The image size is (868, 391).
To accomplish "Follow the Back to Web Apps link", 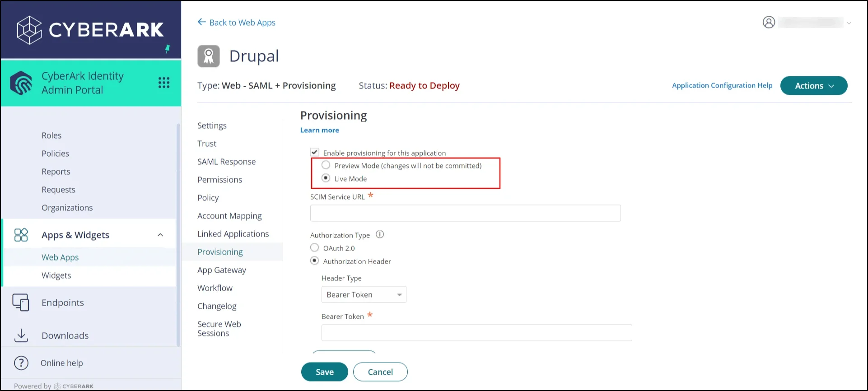I will 242,23.
